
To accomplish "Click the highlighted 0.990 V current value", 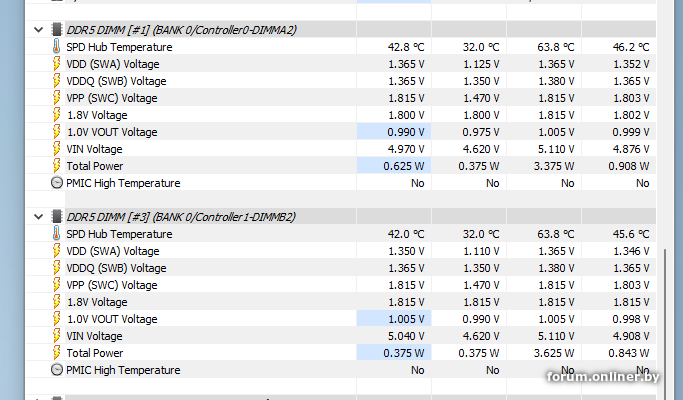I will pyautogui.click(x=406, y=132).
